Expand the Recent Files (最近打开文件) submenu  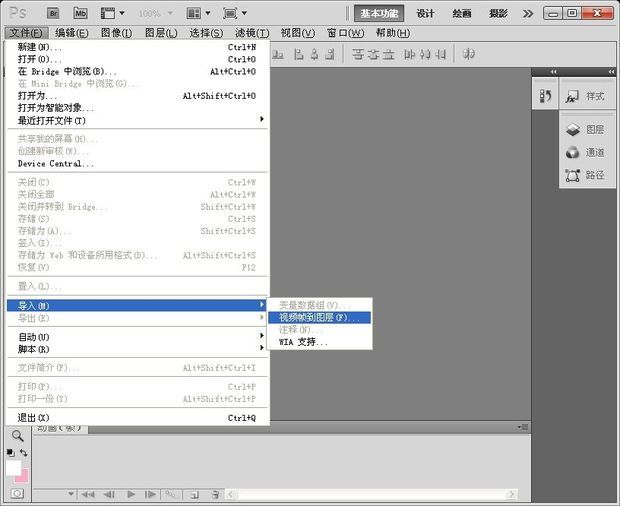[138, 120]
